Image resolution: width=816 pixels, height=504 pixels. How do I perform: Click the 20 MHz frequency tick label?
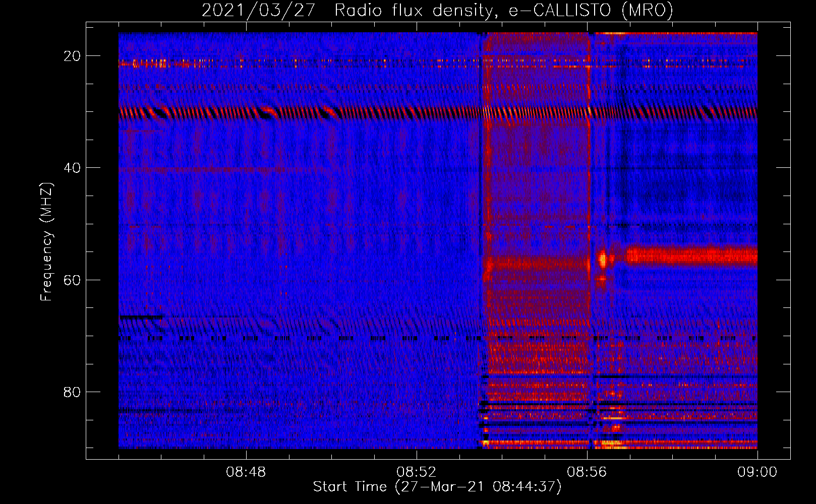[x=72, y=56]
